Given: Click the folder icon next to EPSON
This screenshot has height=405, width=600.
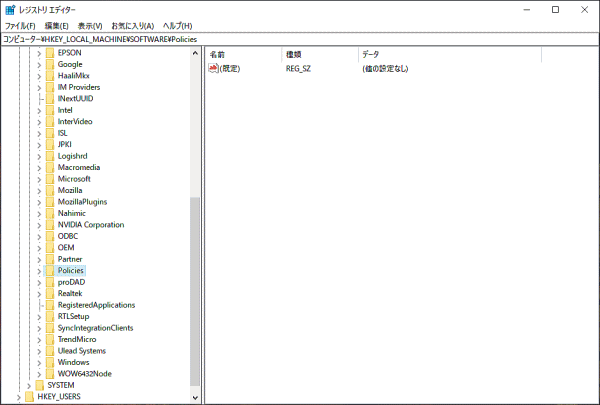Looking at the screenshot, I should click(x=50, y=52).
